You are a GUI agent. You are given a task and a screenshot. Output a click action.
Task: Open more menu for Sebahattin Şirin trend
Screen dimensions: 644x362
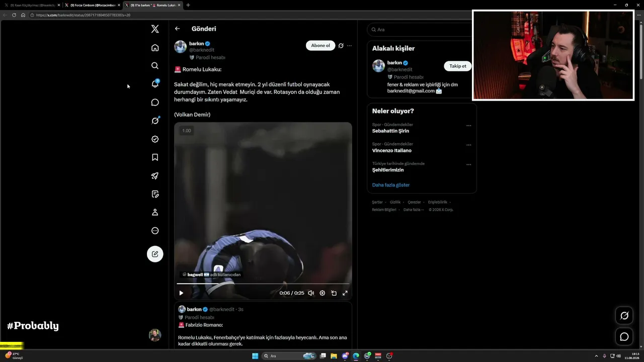468,126
